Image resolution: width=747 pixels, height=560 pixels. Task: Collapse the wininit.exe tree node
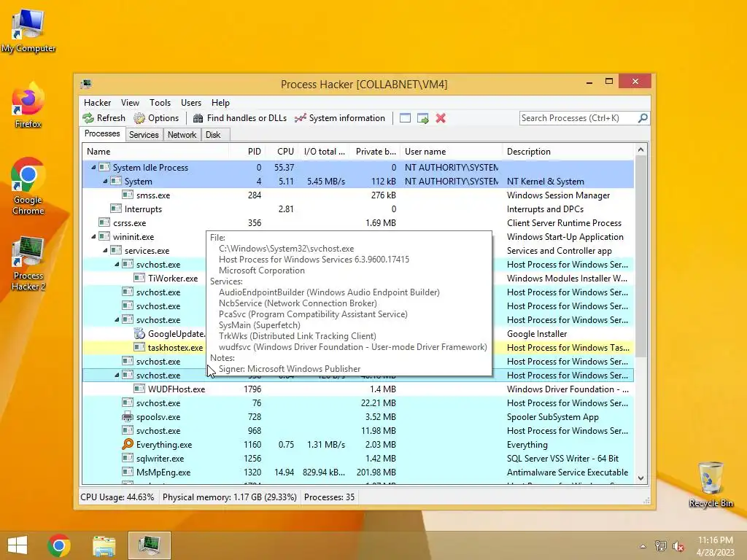point(93,236)
